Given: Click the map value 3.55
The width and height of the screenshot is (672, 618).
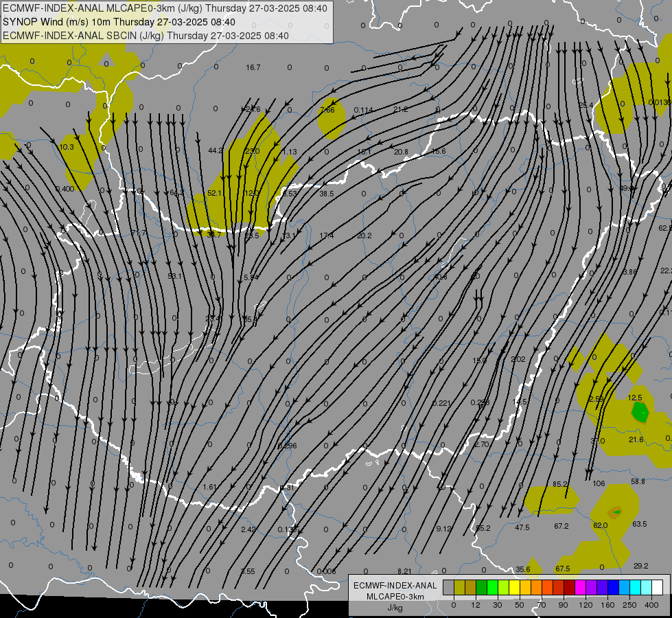Looking at the screenshot, I should coord(248,571).
